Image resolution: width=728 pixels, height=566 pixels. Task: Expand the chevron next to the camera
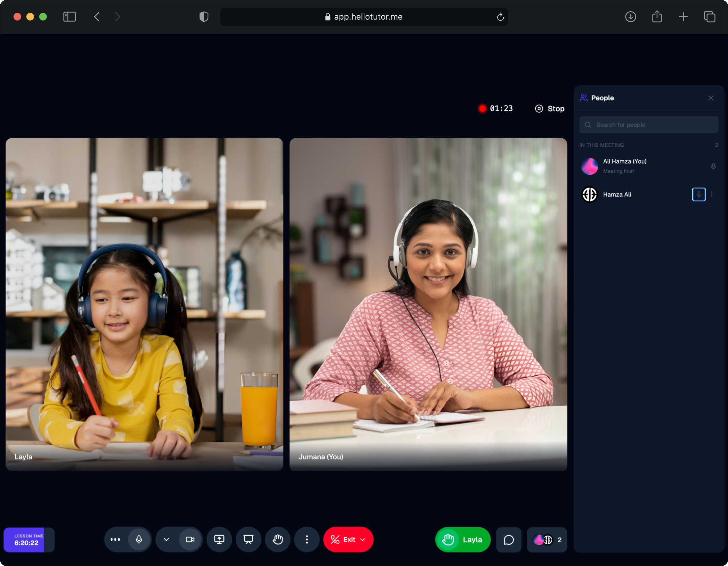tap(166, 539)
